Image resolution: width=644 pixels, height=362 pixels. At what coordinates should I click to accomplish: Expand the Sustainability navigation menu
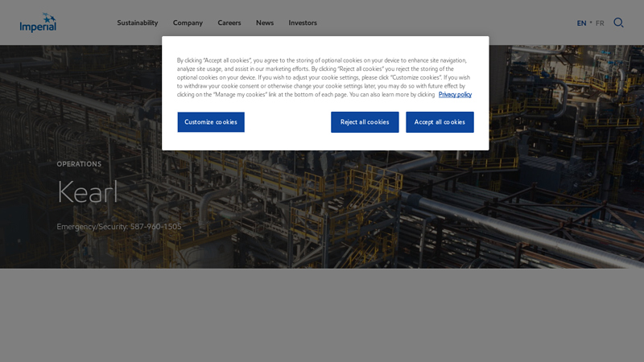(138, 23)
